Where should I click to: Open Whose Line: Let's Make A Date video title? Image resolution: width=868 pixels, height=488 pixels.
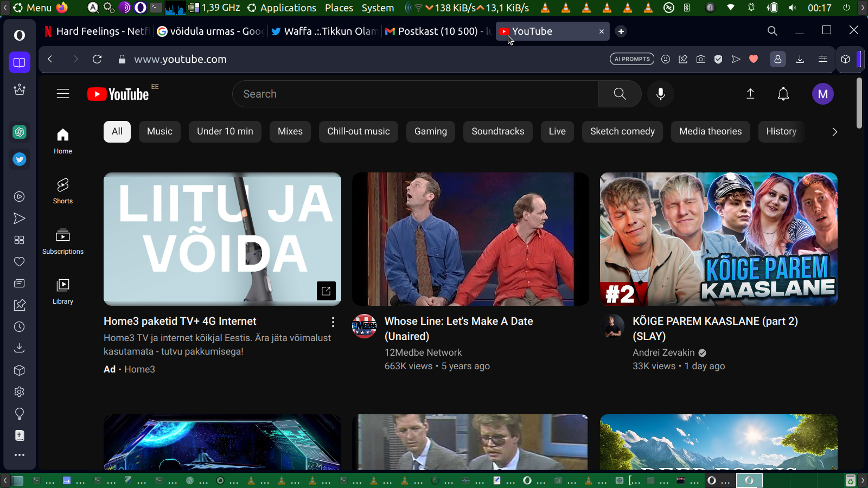[459, 329]
